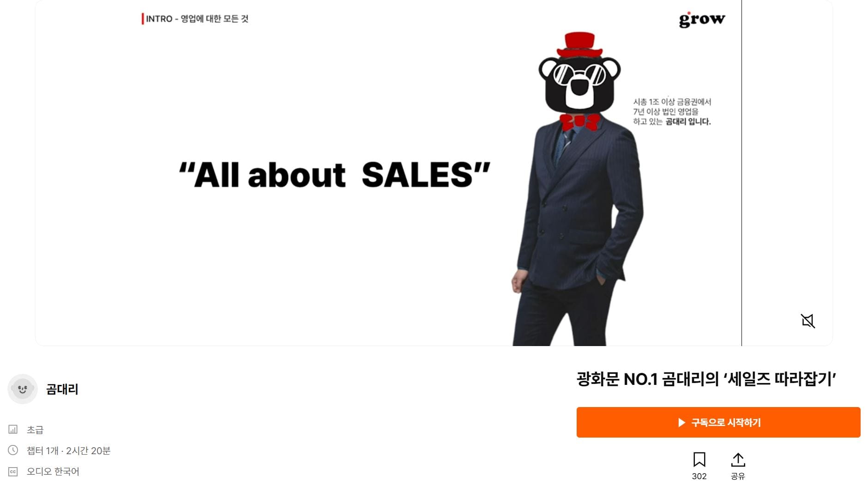Start the class with 구독으로 시작하기 button
Image resolution: width=868 pixels, height=487 pixels.
718,422
